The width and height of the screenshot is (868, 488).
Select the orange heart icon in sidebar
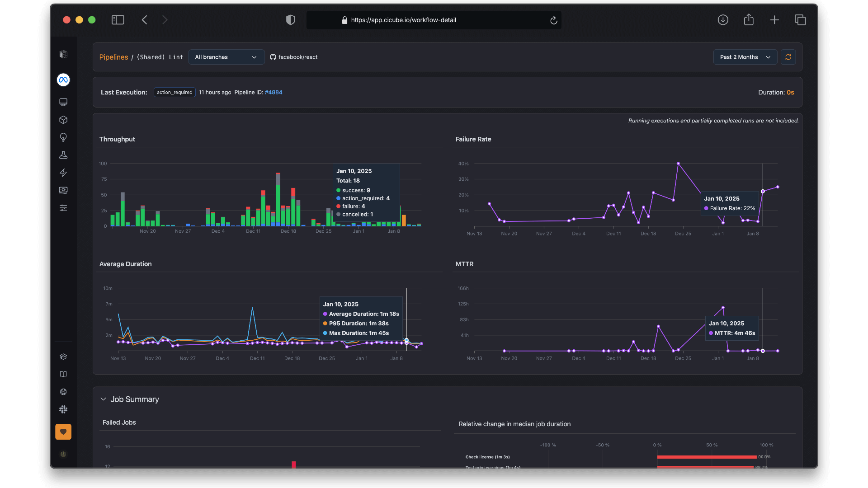click(63, 432)
